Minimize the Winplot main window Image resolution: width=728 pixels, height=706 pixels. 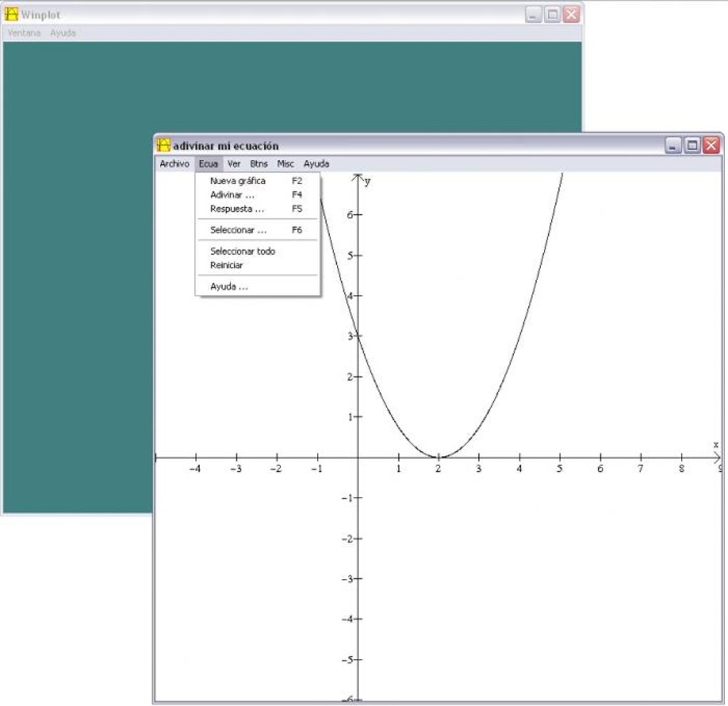(x=533, y=14)
